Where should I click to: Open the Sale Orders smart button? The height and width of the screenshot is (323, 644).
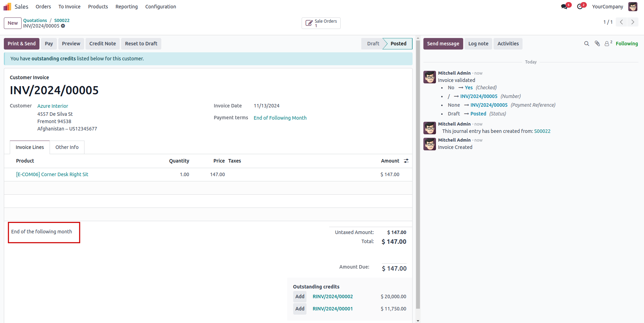[x=321, y=23]
